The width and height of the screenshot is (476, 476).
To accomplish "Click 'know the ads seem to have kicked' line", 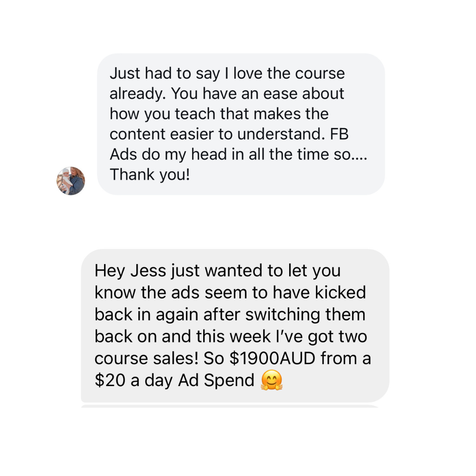I will click(230, 292).
